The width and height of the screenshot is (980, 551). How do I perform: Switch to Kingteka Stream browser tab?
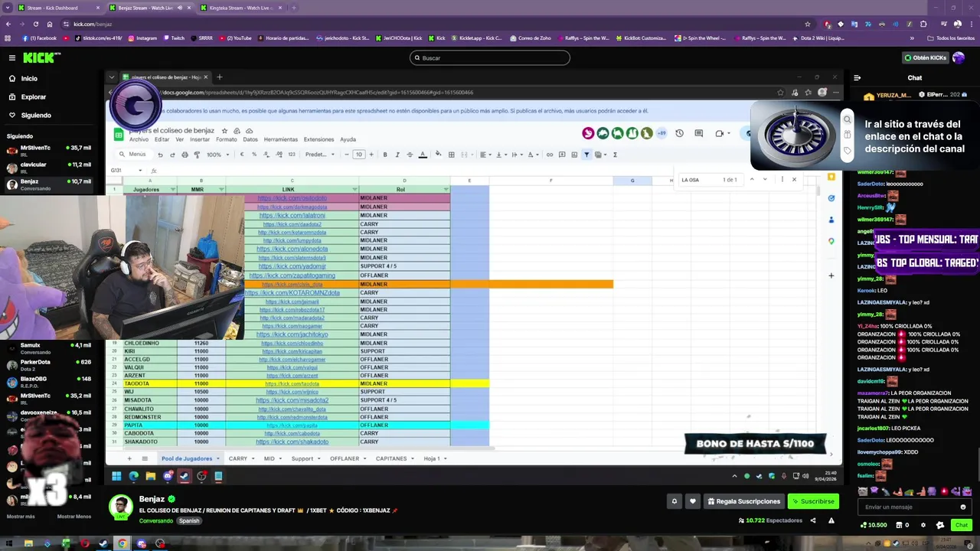[240, 8]
